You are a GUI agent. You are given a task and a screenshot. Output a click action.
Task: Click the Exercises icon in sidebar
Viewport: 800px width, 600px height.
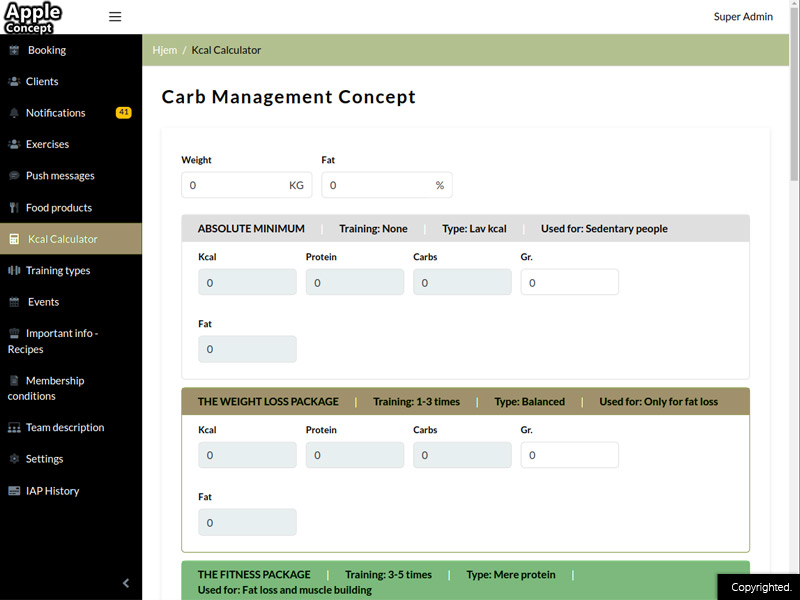pos(14,145)
